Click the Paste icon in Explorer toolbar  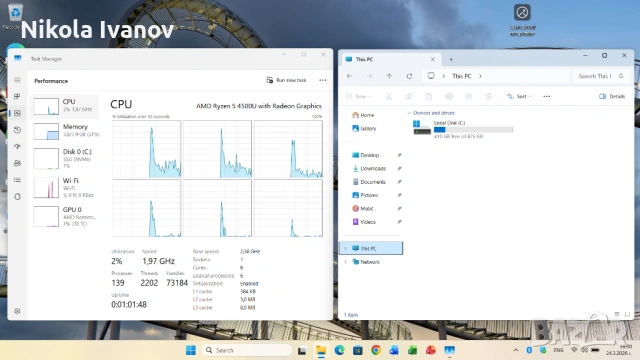click(429, 96)
